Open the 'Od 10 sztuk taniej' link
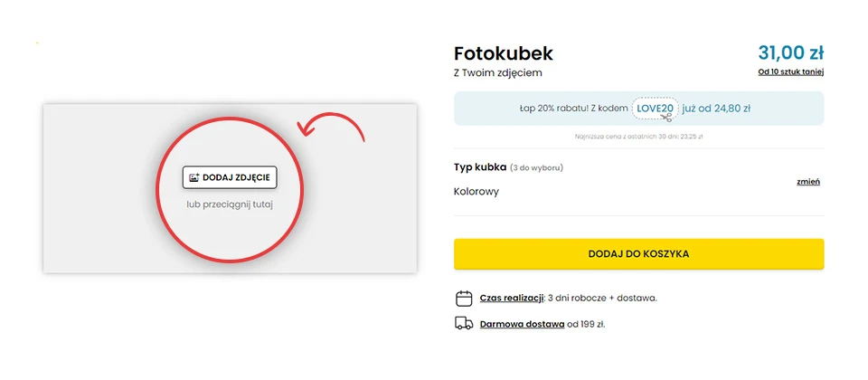The image size is (868, 380). click(x=790, y=72)
